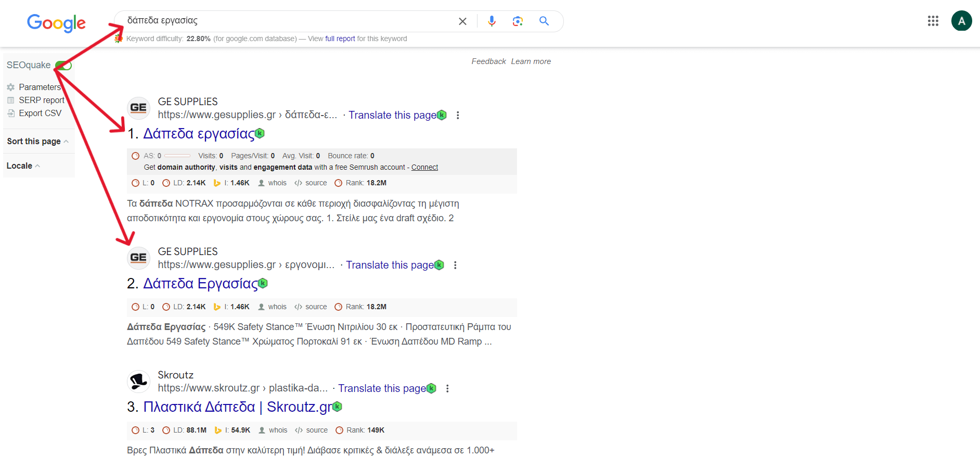Open the Google account avatar A
The image size is (980, 456).
962,21
